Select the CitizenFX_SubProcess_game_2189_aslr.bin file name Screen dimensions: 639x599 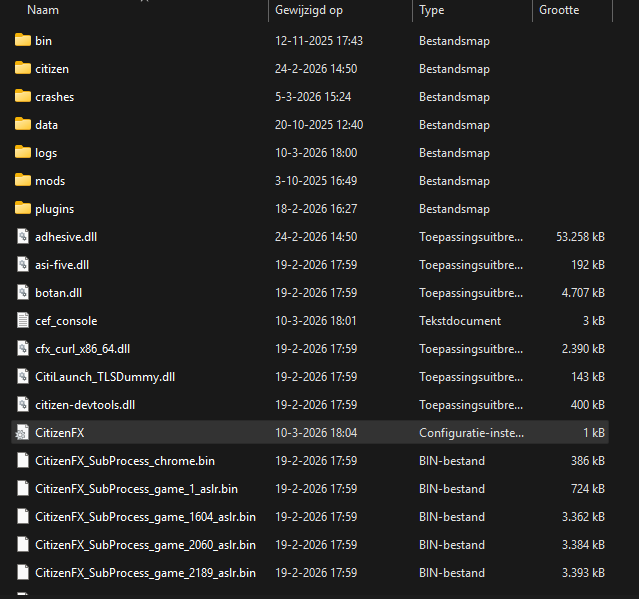tap(145, 573)
